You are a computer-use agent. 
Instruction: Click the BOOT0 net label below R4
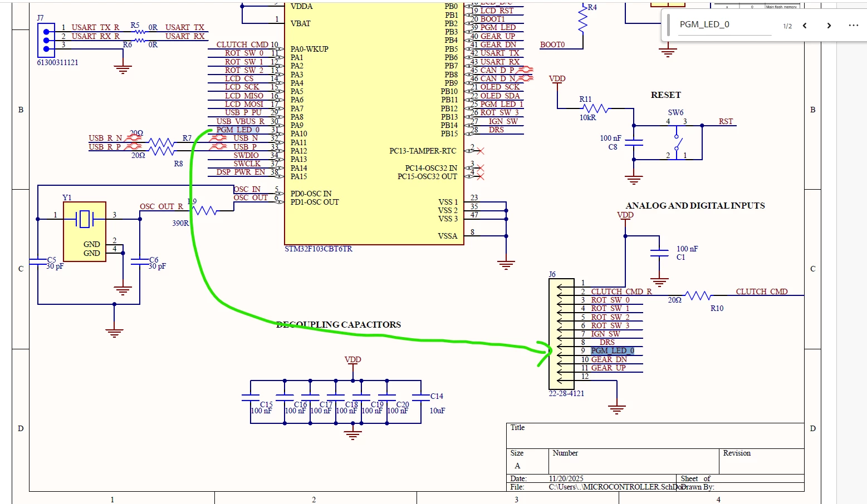pyautogui.click(x=552, y=45)
